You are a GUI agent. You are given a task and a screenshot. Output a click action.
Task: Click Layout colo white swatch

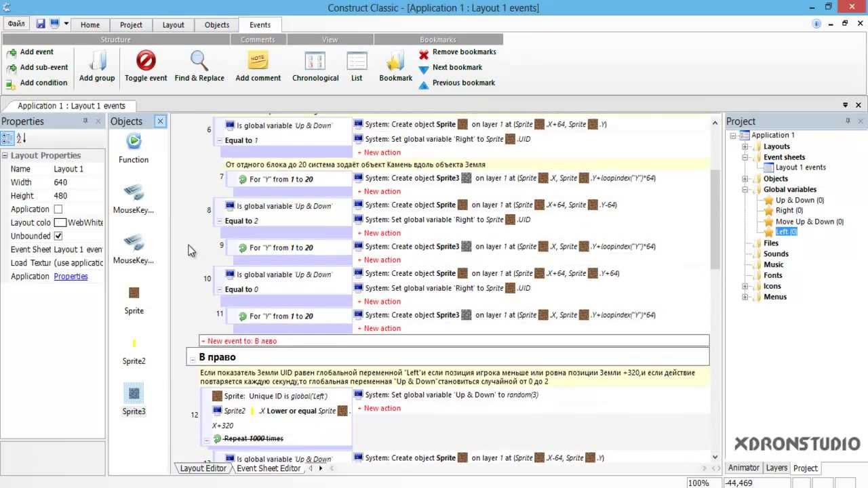tap(60, 222)
